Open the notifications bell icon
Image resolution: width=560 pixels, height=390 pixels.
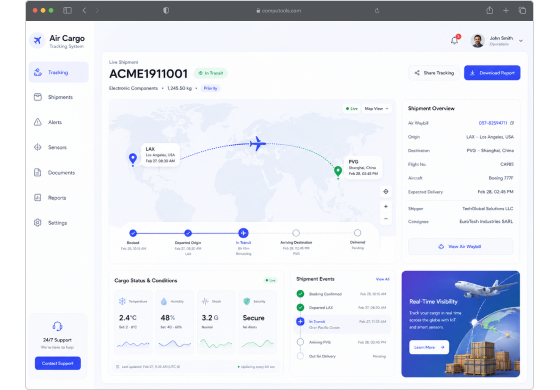[455, 40]
